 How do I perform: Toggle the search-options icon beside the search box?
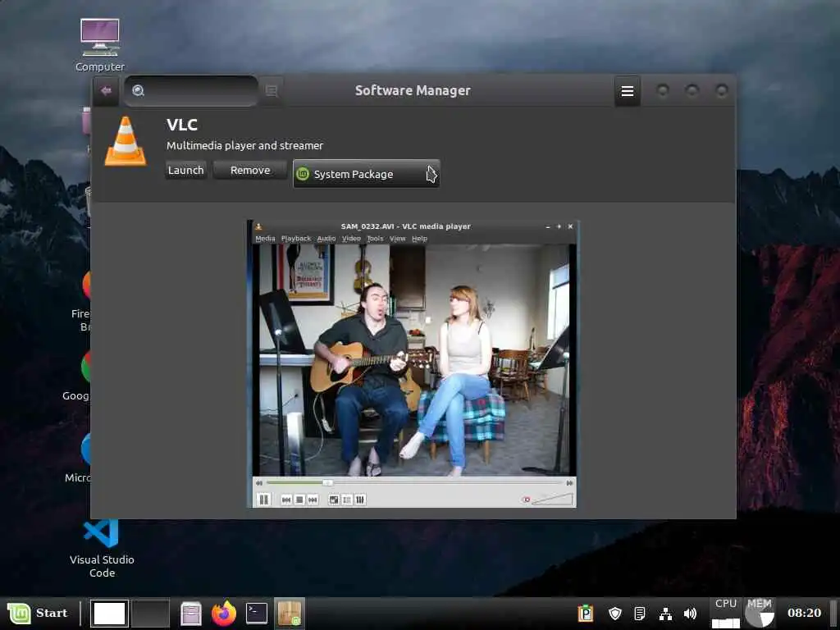(272, 90)
